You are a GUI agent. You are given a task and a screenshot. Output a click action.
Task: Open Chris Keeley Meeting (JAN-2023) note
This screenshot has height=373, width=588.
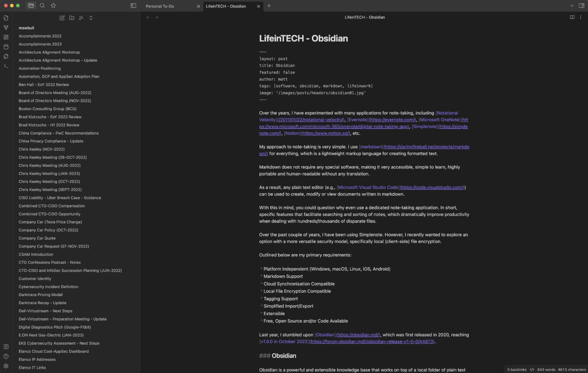(49, 174)
